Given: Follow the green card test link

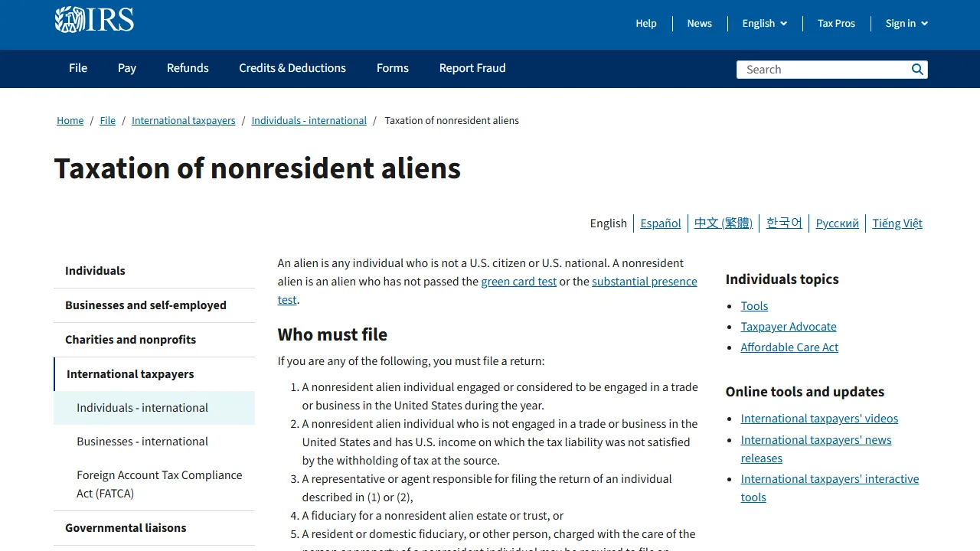Looking at the screenshot, I should click(x=519, y=282).
